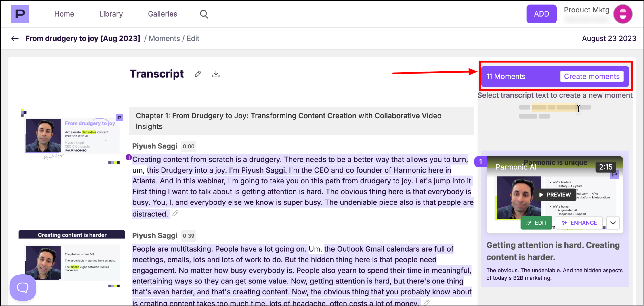
Task: Select 'Creating content is harder' slide thumbnail
Action: pos(72,259)
